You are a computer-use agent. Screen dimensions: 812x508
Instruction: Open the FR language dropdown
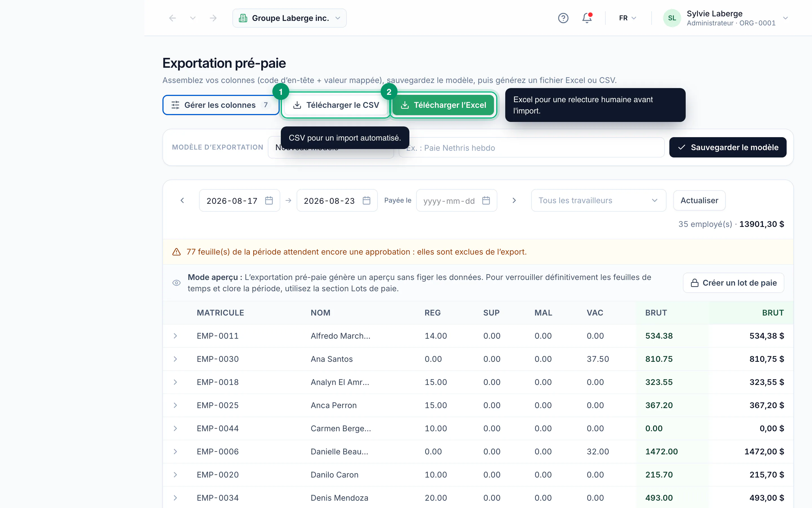coord(627,18)
